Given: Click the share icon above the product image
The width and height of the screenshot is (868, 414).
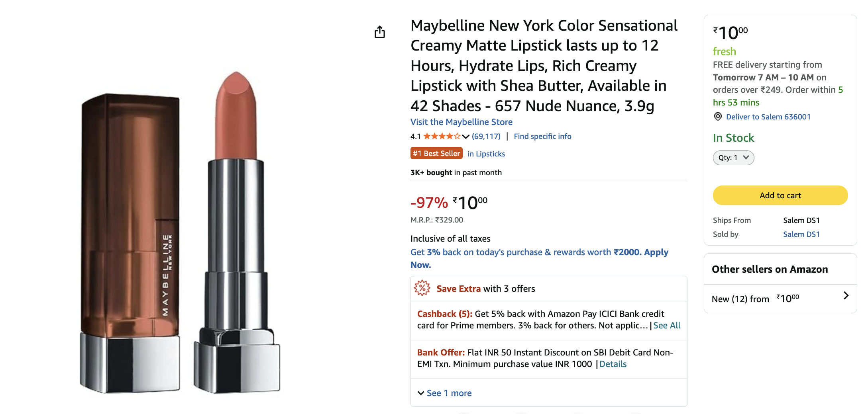Looking at the screenshot, I should coord(380,32).
